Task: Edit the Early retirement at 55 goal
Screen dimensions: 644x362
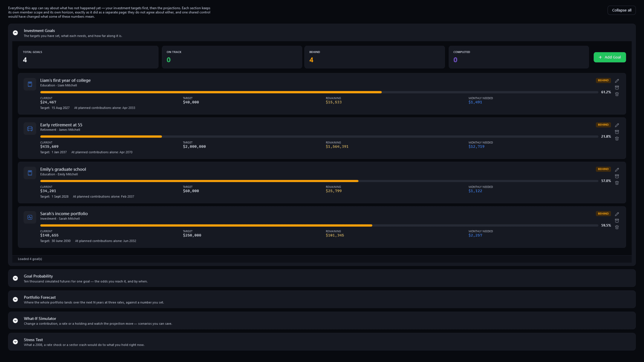Action: pyautogui.click(x=617, y=125)
